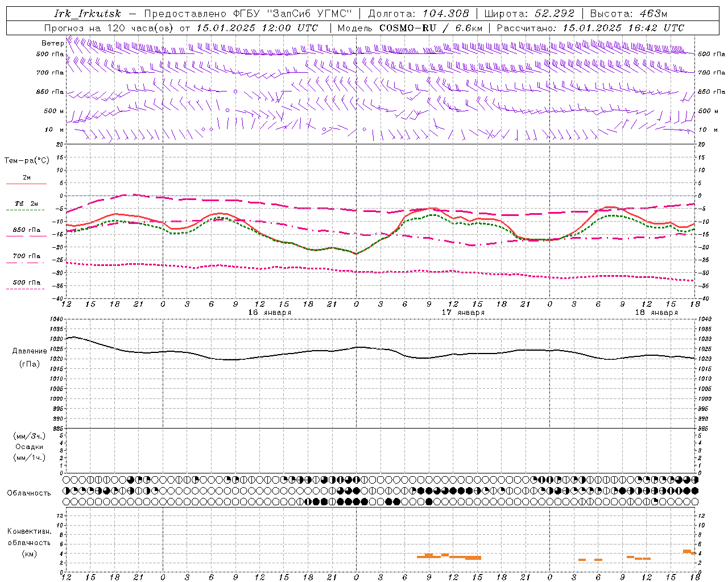This screenshot has height=582, width=728.
Task: Click the Ветер wind panel label
Action: [x=52, y=43]
